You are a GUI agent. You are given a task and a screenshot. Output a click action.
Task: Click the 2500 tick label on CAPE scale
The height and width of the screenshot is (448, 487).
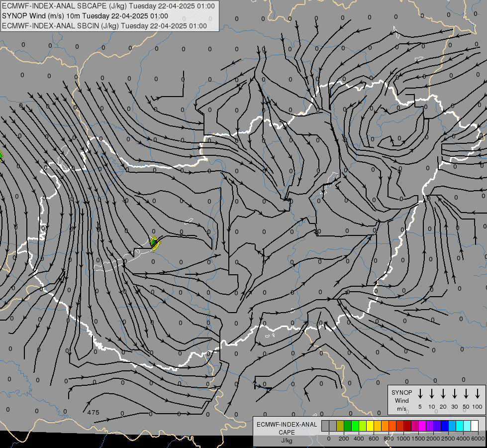pyautogui.click(x=448, y=439)
